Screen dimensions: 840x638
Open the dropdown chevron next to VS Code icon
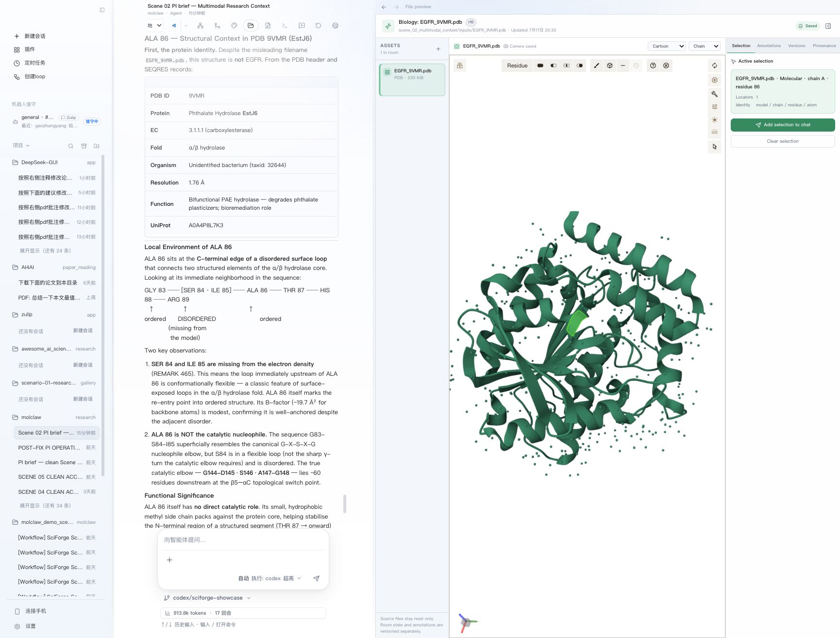pyautogui.click(x=185, y=26)
